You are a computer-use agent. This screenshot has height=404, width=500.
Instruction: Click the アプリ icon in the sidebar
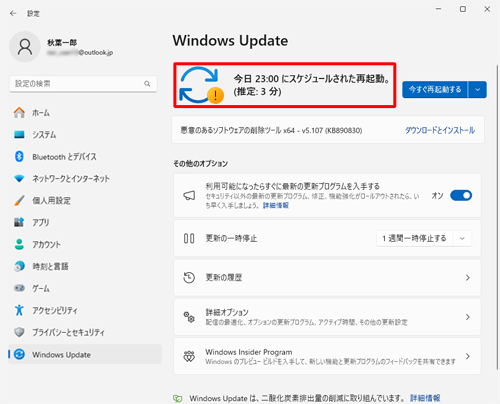click(19, 222)
